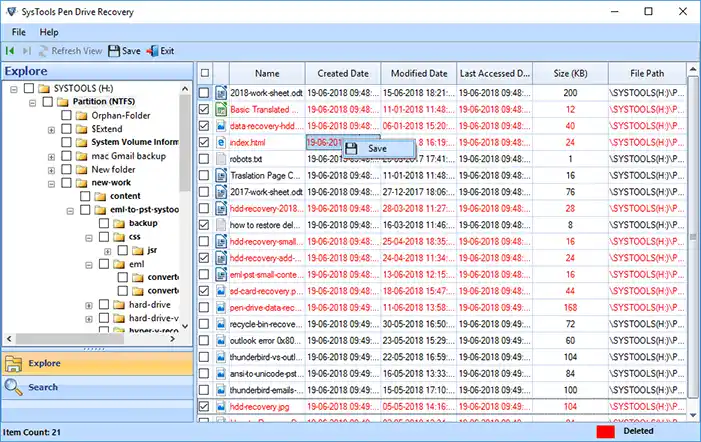Click the SYSTOOLS (H:) drive folder icon

(44, 88)
